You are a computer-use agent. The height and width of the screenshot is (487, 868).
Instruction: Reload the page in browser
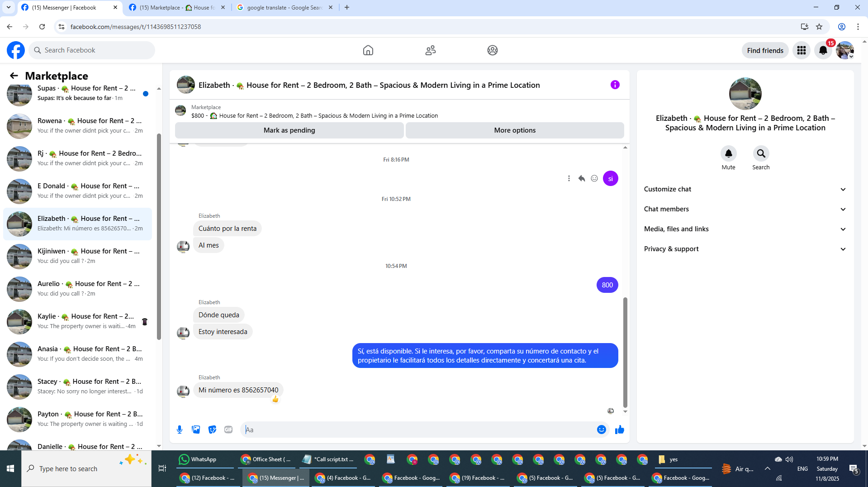(42, 27)
